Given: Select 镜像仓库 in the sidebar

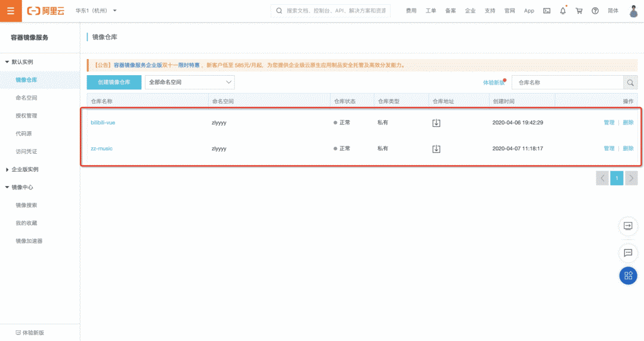Looking at the screenshot, I should click(x=26, y=80).
